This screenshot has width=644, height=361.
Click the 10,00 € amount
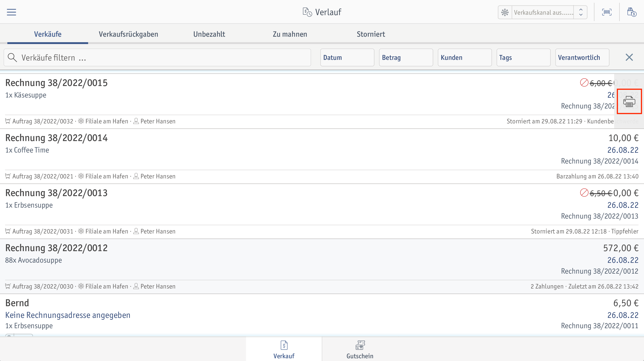[x=623, y=138]
